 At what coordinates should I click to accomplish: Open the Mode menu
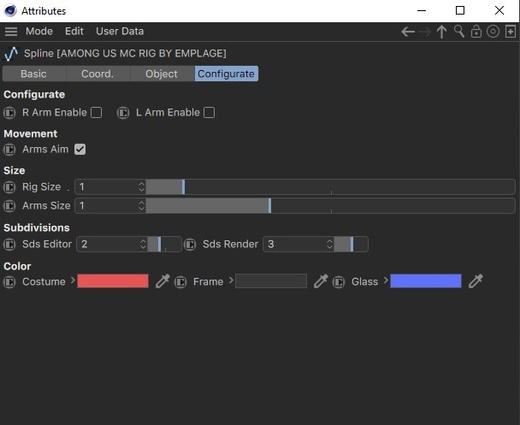click(x=39, y=31)
